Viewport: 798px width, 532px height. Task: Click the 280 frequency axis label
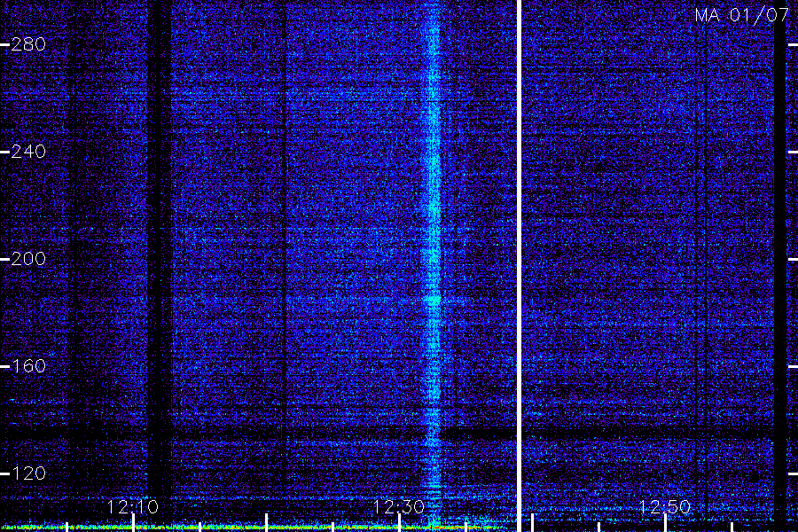28,44
